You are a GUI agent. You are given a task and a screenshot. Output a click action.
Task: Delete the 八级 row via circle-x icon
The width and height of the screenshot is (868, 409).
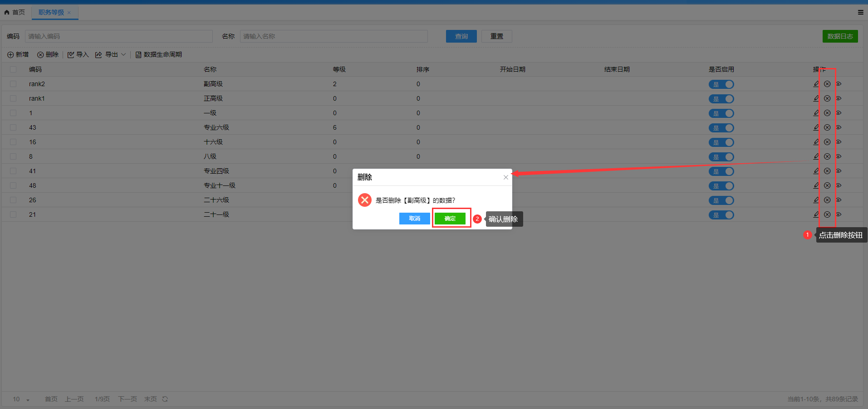[x=827, y=156]
